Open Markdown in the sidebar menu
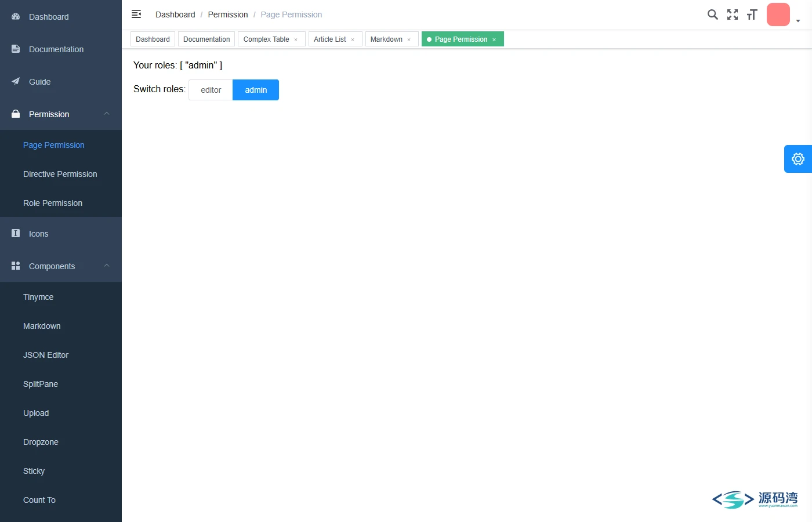Viewport: 812px width, 522px height. tap(61, 326)
